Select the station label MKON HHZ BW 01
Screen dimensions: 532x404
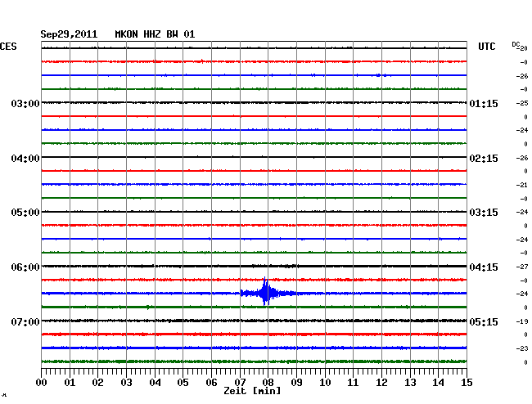pyautogui.click(x=155, y=34)
